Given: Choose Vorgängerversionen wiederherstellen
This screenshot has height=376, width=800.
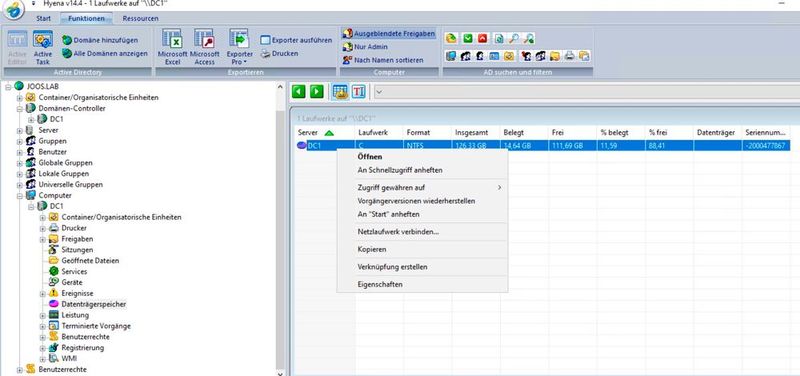Looking at the screenshot, I should 422,201.
